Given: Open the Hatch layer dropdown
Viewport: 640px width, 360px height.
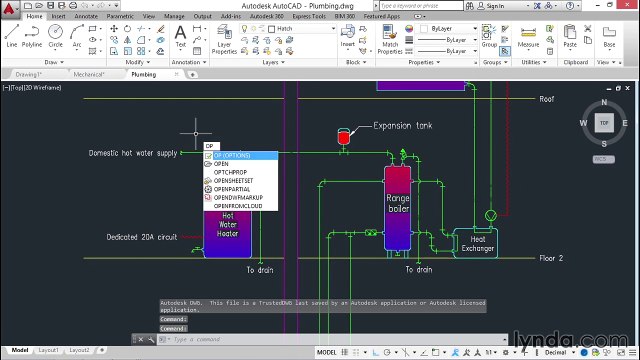Looking at the screenshot, I should (x=333, y=29).
